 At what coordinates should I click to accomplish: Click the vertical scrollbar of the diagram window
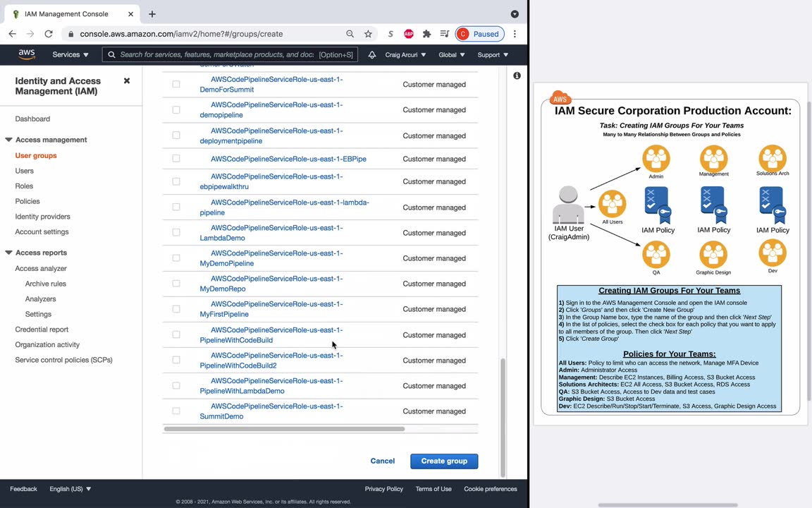tap(809, 251)
